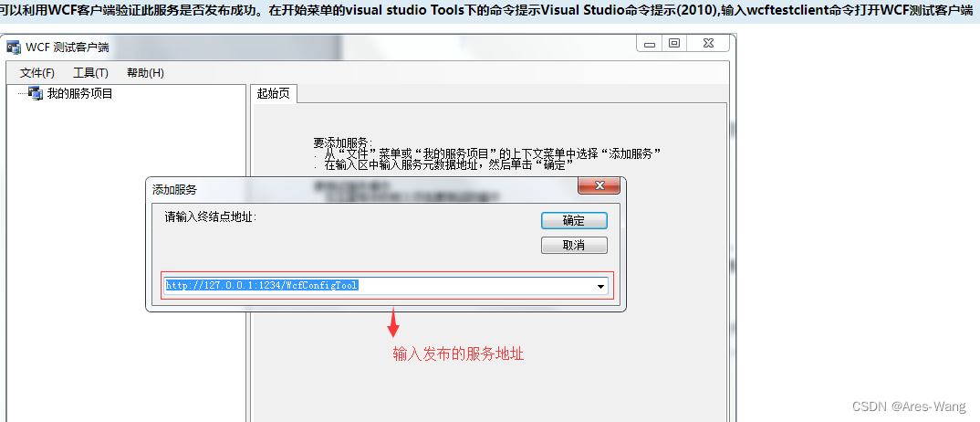Open the 文件(F) menu

click(37, 73)
